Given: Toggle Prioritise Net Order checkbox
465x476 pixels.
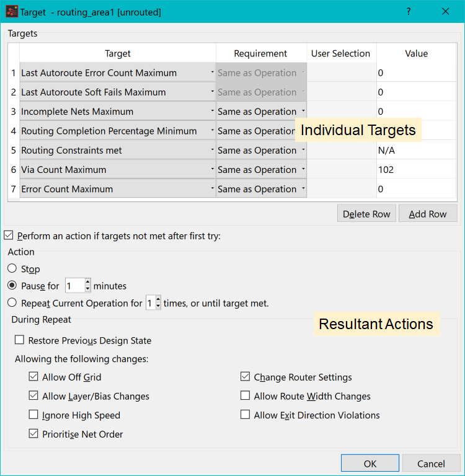Looking at the screenshot, I should [x=33, y=433].
